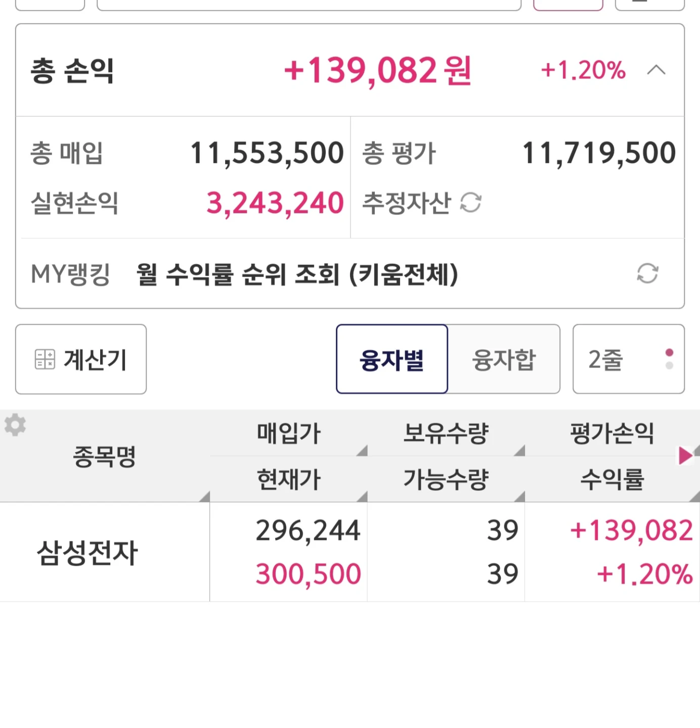This screenshot has height=728, width=700.
Task: Tap the 총 손익 +139,082 원 amount
Action: [377, 70]
